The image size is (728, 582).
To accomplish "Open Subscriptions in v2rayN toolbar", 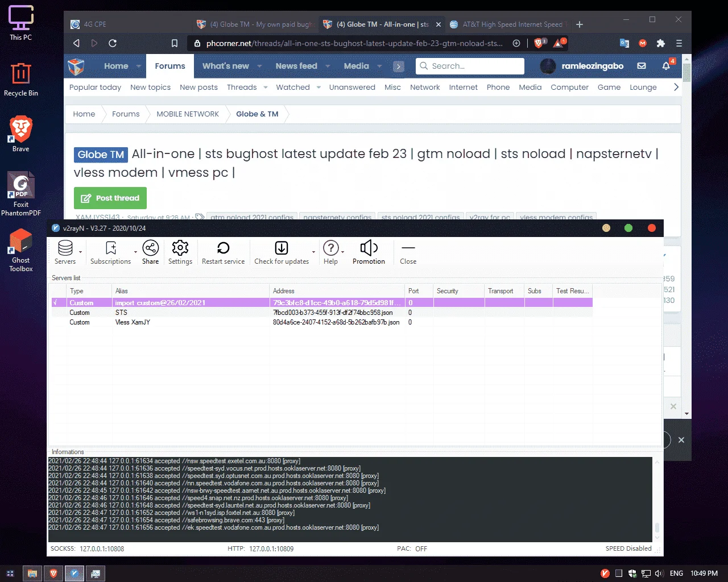I will pyautogui.click(x=110, y=252).
